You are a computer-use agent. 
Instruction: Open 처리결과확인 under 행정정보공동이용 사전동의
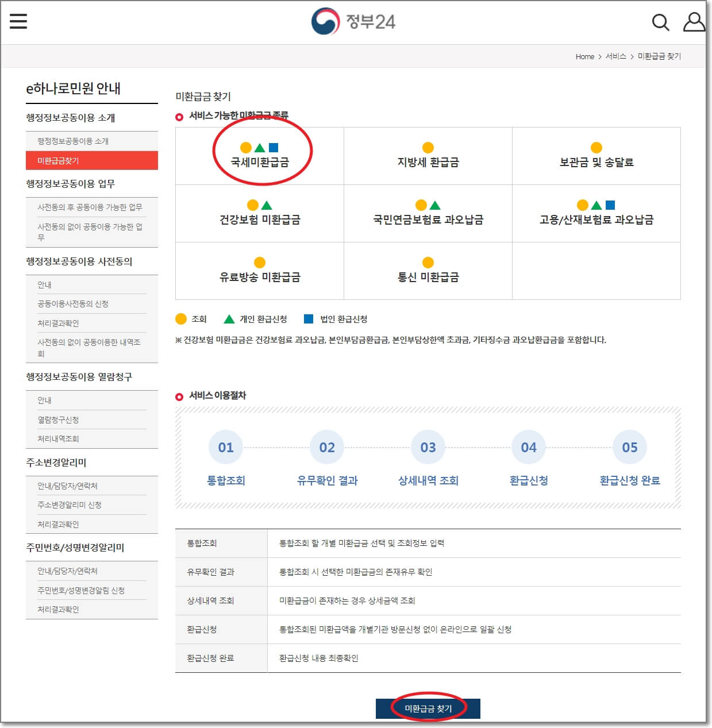[x=58, y=323]
